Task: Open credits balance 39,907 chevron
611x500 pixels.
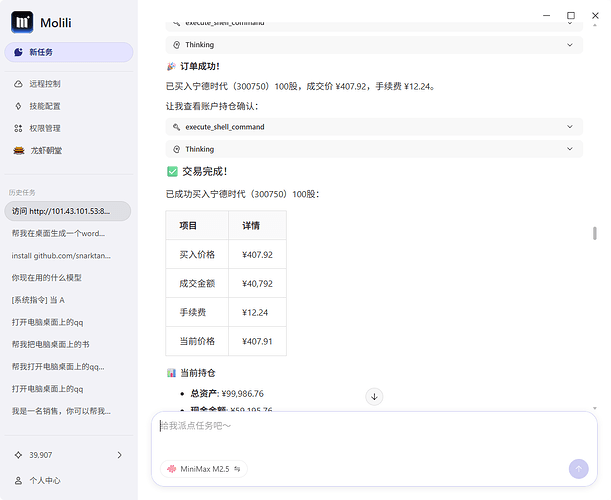Action: (x=120, y=455)
